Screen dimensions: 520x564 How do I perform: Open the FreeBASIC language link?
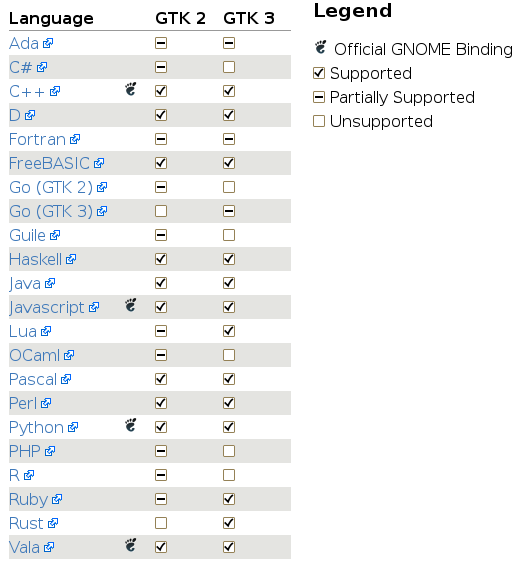click(49, 163)
